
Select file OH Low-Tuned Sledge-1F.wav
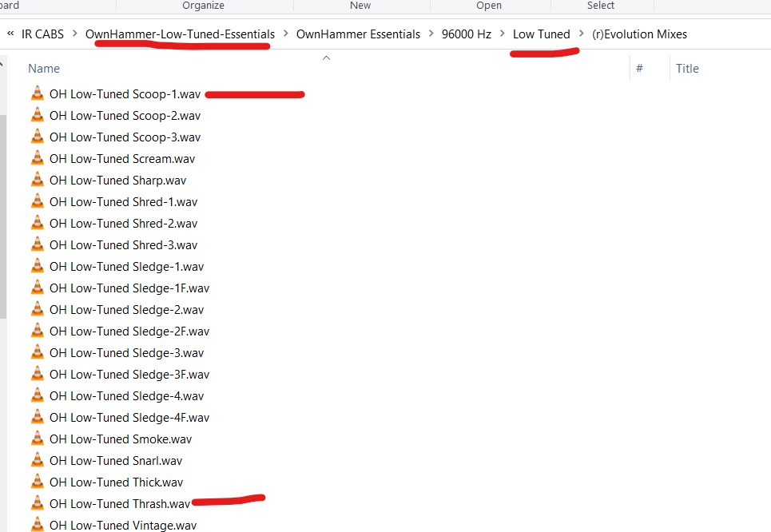(129, 288)
